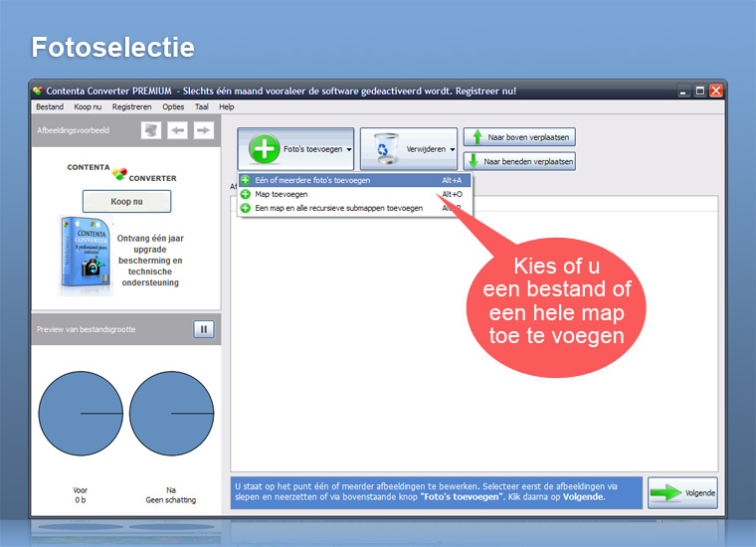Open the Koop nu menu
The height and width of the screenshot is (547, 756).
[88, 107]
